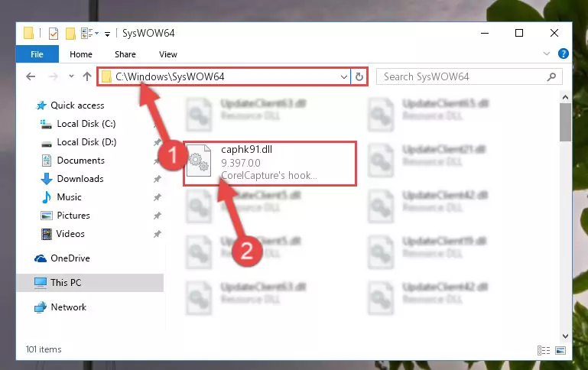Unpin Downloads from Quick access
Screen dimensions: 588x370
[157, 179]
